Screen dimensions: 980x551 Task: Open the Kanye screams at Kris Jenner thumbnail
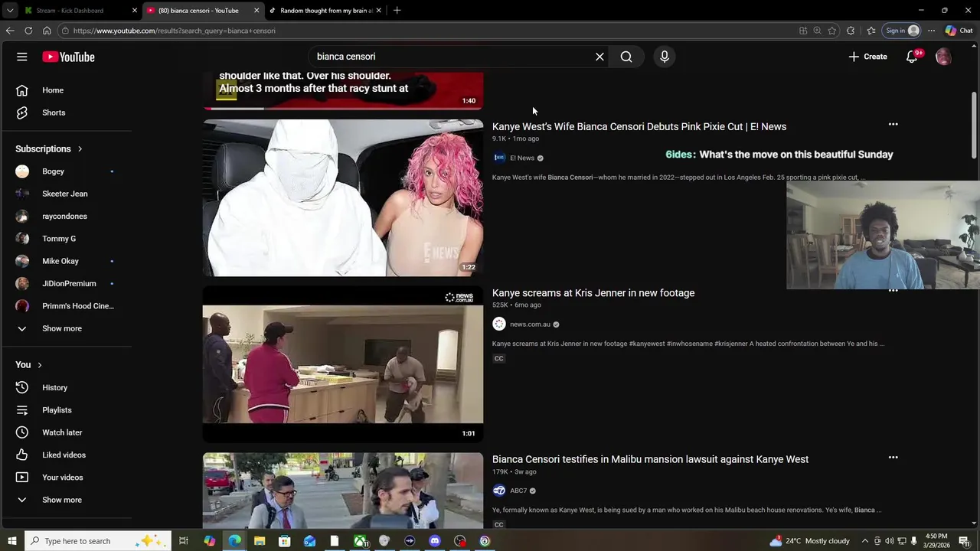(x=343, y=364)
